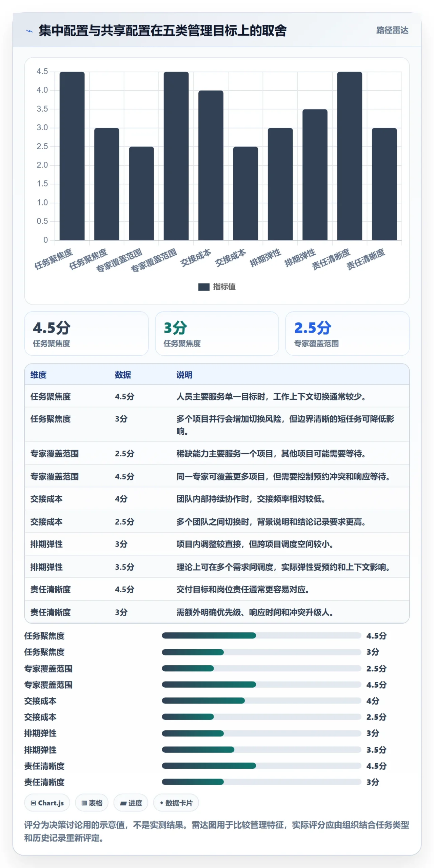This screenshot has width=434, height=868.
Task: Select the row starting 团队内部持续协作时
Action: [x=217, y=499]
